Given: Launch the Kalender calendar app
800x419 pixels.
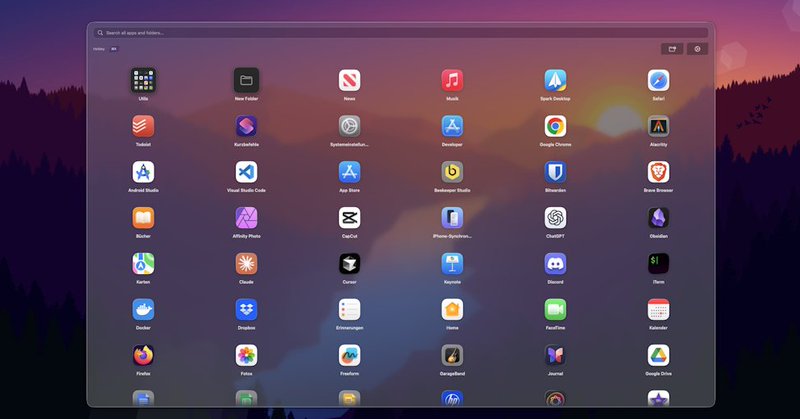Looking at the screenshot, I should 659,309.
